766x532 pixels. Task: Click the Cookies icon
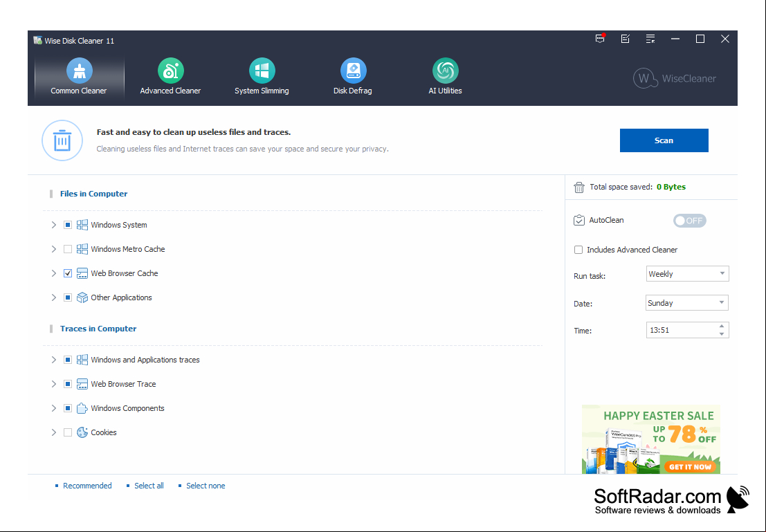click(82, 432)
